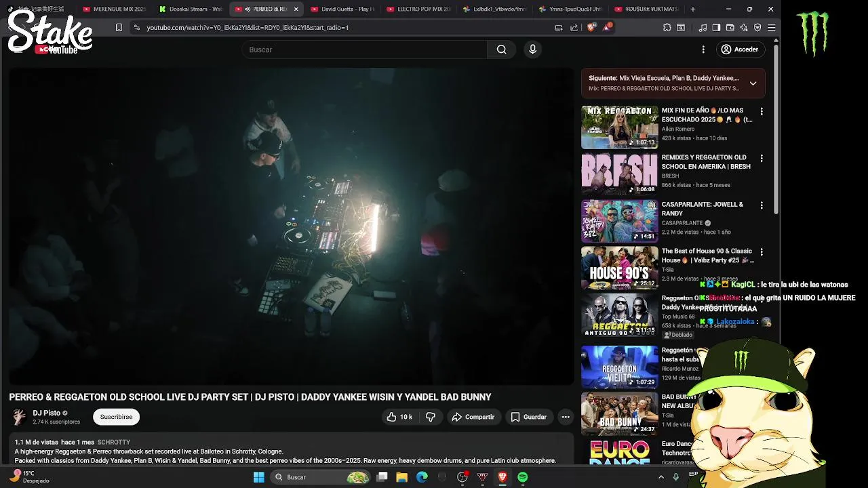Open the Brave VPN shield icon
The image size is (868, 488).
(757, 28)
